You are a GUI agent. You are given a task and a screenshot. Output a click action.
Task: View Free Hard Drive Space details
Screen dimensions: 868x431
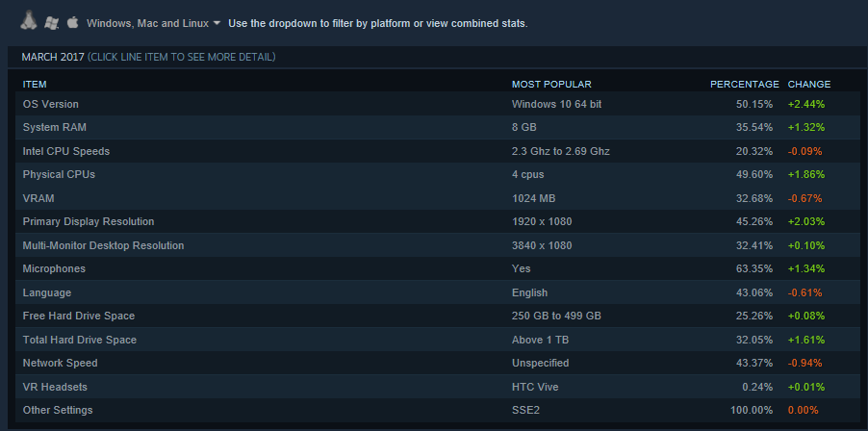79,316
